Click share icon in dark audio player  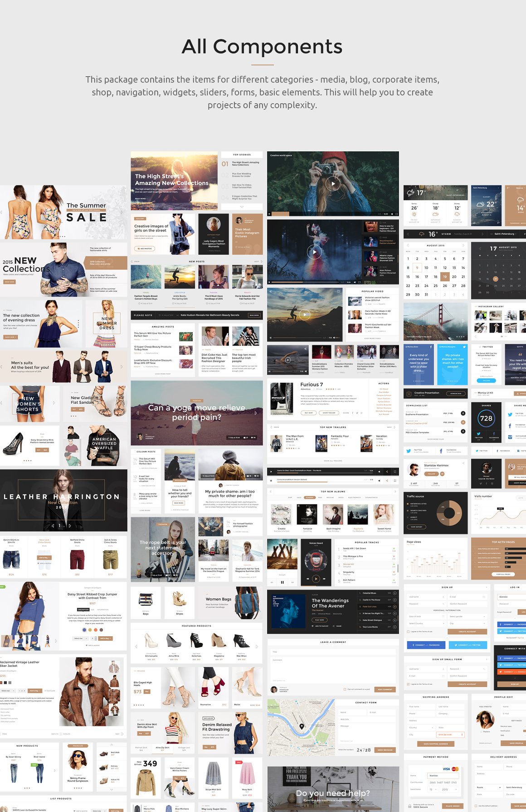(387, 471)
